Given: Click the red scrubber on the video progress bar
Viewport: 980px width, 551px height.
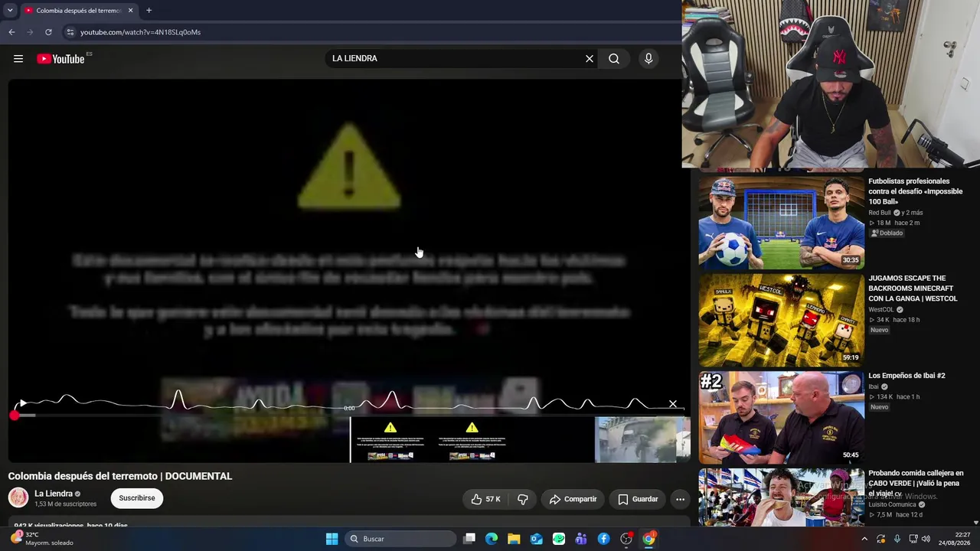Looking at the screenshot, I should click(x=15, y=415).
